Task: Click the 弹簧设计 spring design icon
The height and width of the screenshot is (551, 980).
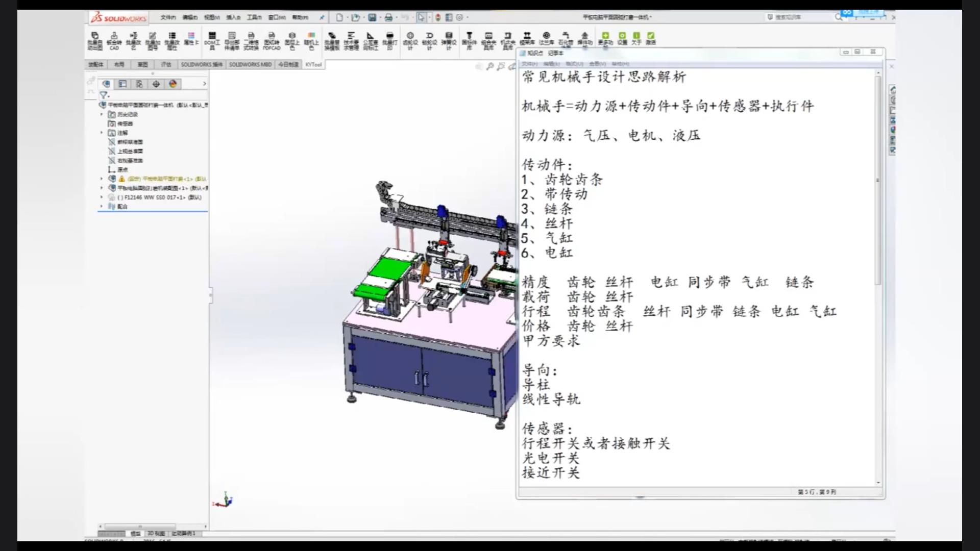Action: pyautogui.click(x=449, y=41)
